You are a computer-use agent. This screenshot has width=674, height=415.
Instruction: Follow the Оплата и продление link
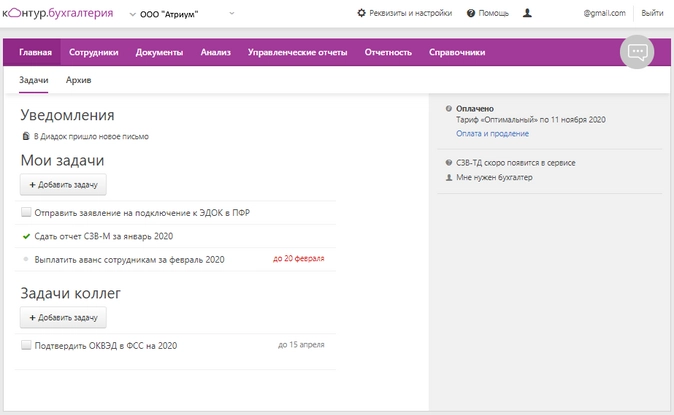click(492, 134)
